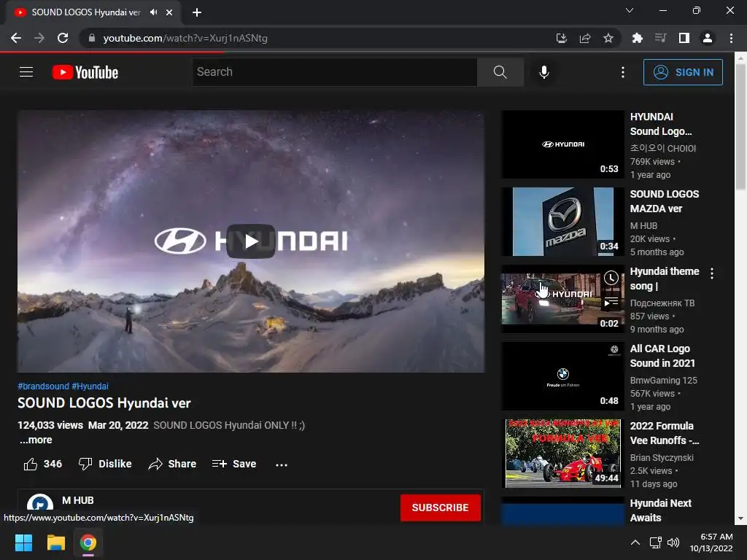Image resolution: width=747 pixels, height=560 pixels.
Task: Save video to a playlist
Action: click(234, 464)
